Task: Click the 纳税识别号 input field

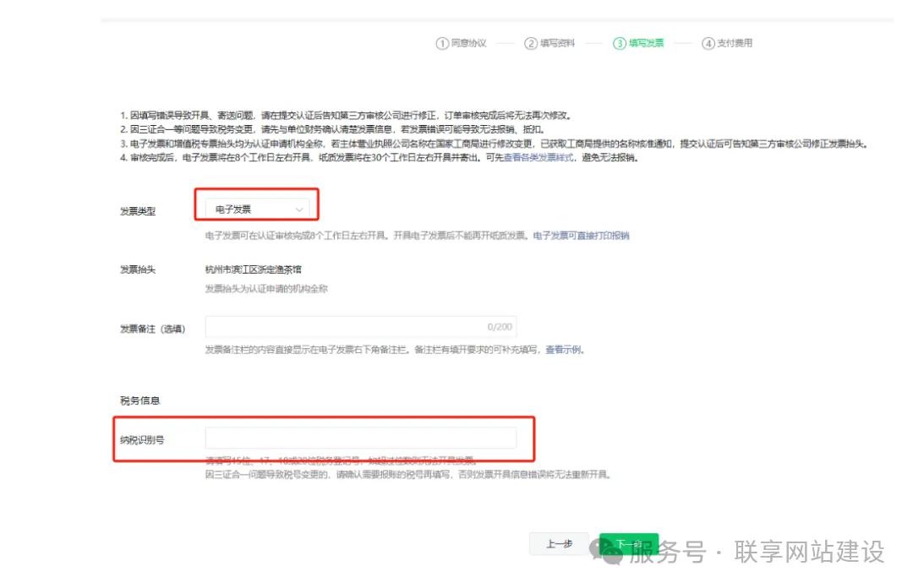Action: [360, 438]
